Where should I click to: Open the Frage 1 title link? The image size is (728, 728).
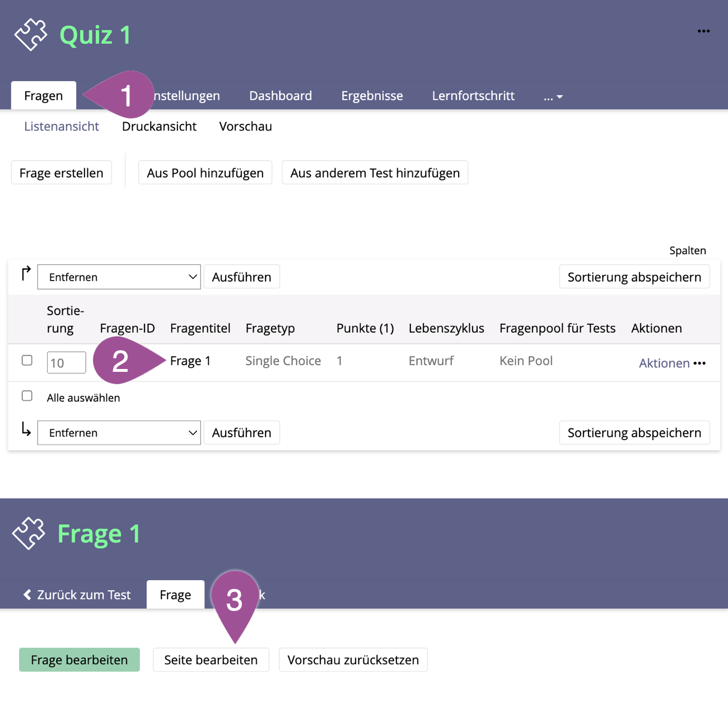pos(190,361)
